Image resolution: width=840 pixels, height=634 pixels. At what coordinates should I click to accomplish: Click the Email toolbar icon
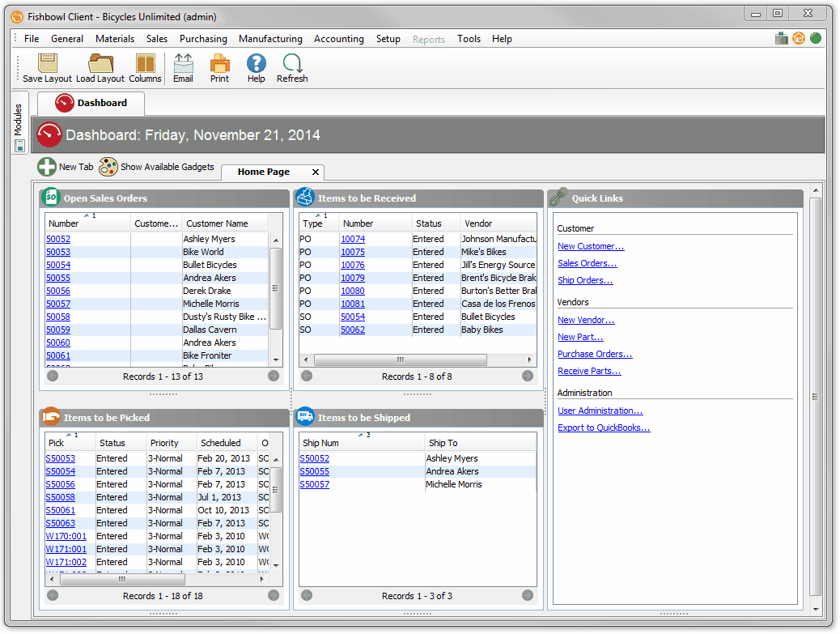183,63
